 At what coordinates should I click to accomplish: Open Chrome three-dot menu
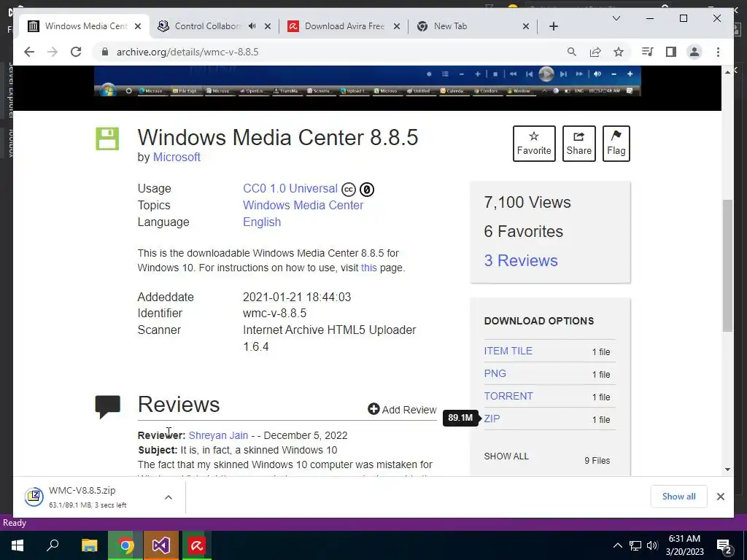[718, 52]
